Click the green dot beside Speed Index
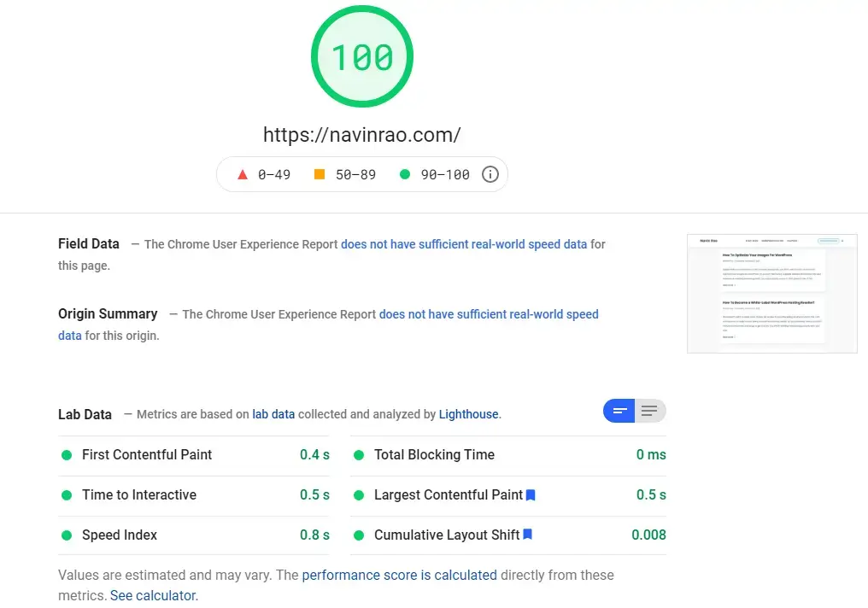This screenshot has height=608, width=868. coord(67,535)
